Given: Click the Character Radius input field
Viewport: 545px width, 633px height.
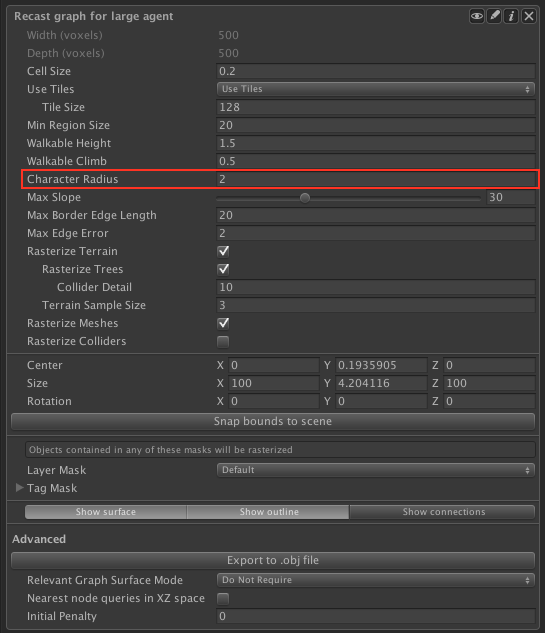Looking at the screenshot, I should coord(376,179).
